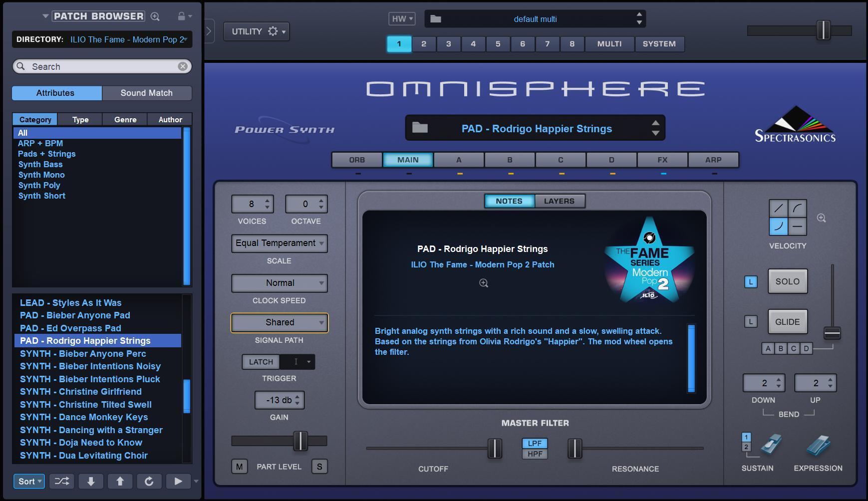This screenshot has height=501, width=868.
Task: Switch to the LAYERS tab
Action: tap(559, 201)
